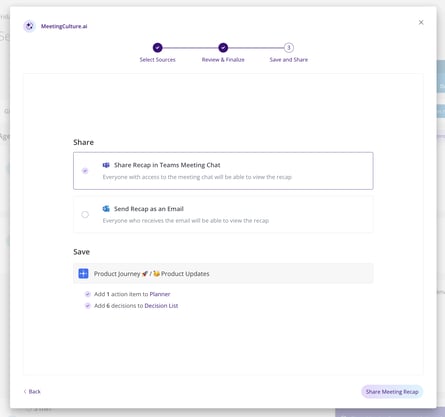Screen dimensions: 445x417
Task: Click the Microsoft Teams icon
Action: [x=106, y=165]
